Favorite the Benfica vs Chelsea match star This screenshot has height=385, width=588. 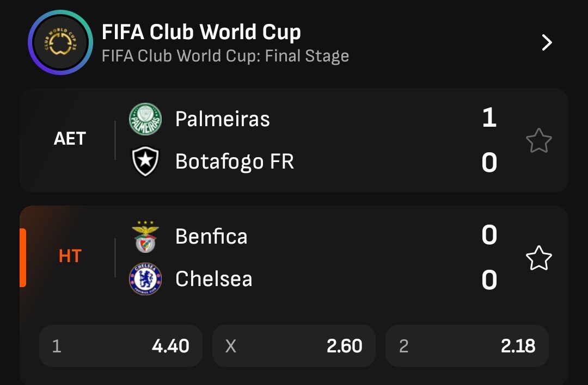[539, 258]
